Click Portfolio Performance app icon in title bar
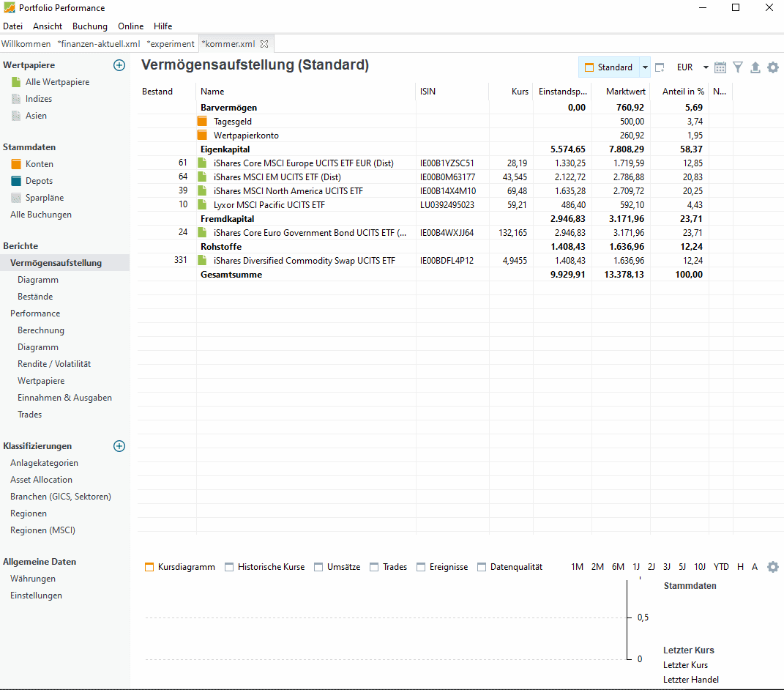784x690 pixels. (x=9, y=7)
